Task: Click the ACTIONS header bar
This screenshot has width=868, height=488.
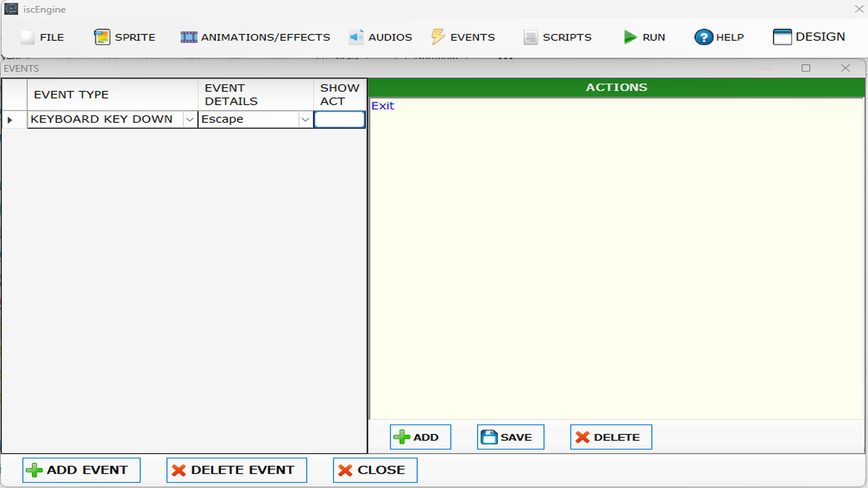Action: click(x=617, y=87)
